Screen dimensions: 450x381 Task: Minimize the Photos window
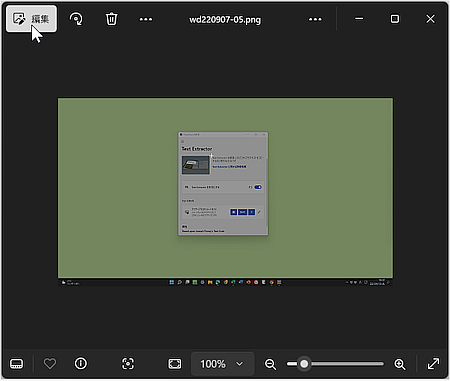click(x=359, y=19)
